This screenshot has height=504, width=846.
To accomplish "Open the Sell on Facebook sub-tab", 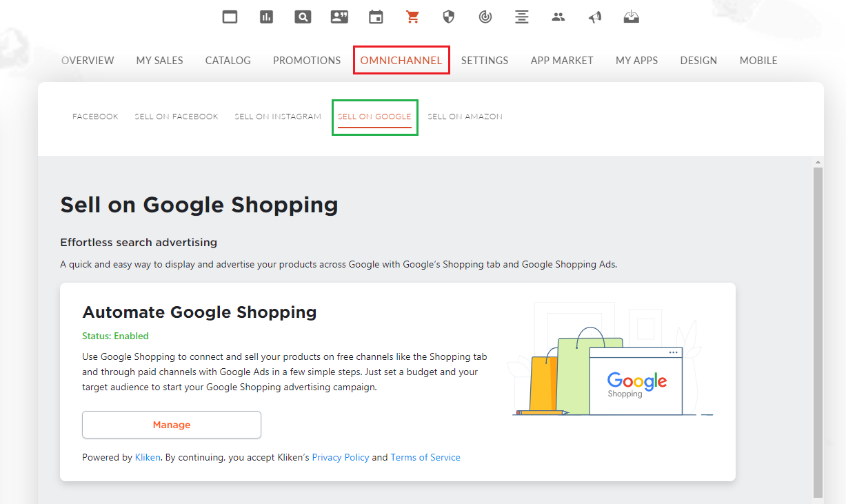I will click(177, 117).
